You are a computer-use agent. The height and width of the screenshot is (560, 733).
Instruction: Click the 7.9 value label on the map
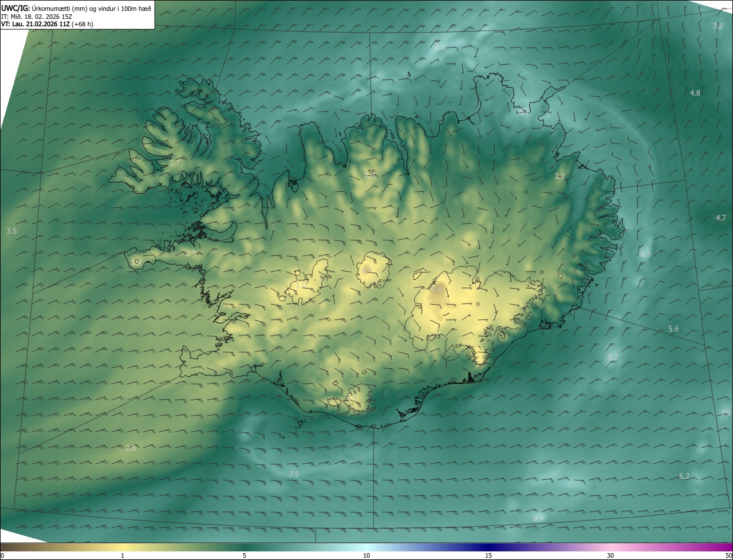(x=726, y=413)
